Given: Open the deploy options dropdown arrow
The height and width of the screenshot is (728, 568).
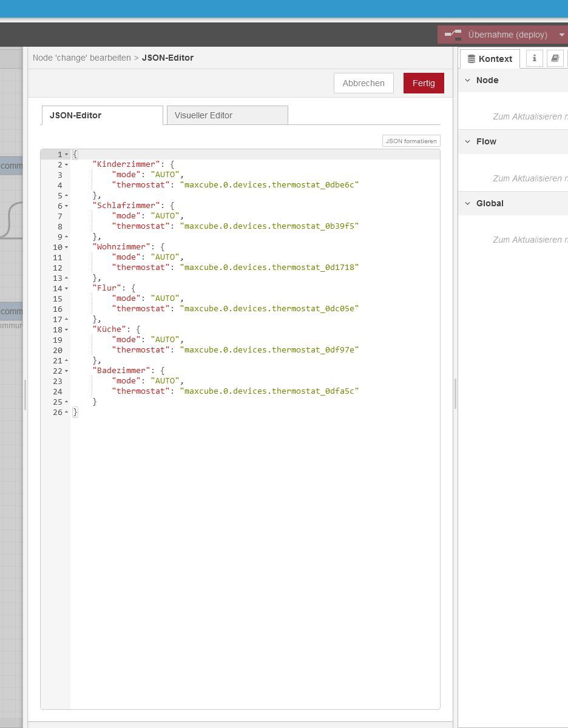Looking at the screenshot, I should [x=561, y=35].
